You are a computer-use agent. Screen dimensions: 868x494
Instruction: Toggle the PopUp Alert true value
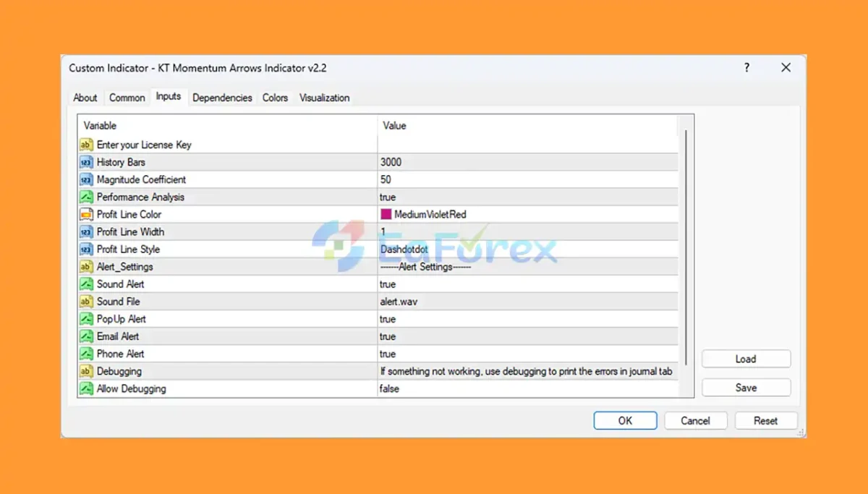(x=388, y=319)
